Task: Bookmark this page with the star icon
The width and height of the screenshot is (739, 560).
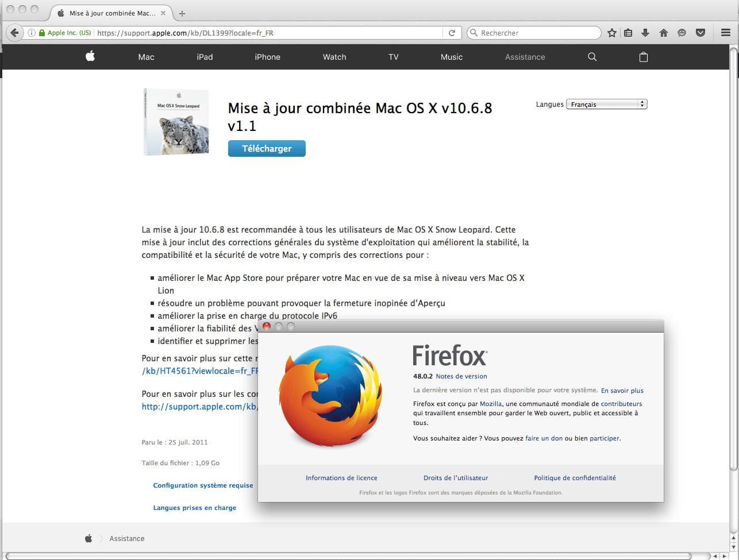Action: [x=612, y=33]
